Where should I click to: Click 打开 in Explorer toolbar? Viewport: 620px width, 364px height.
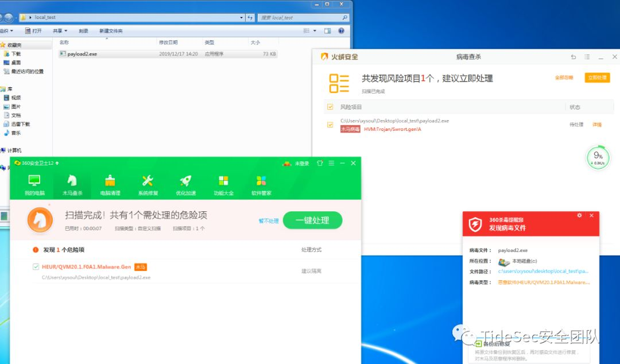[x=33, y=30]
